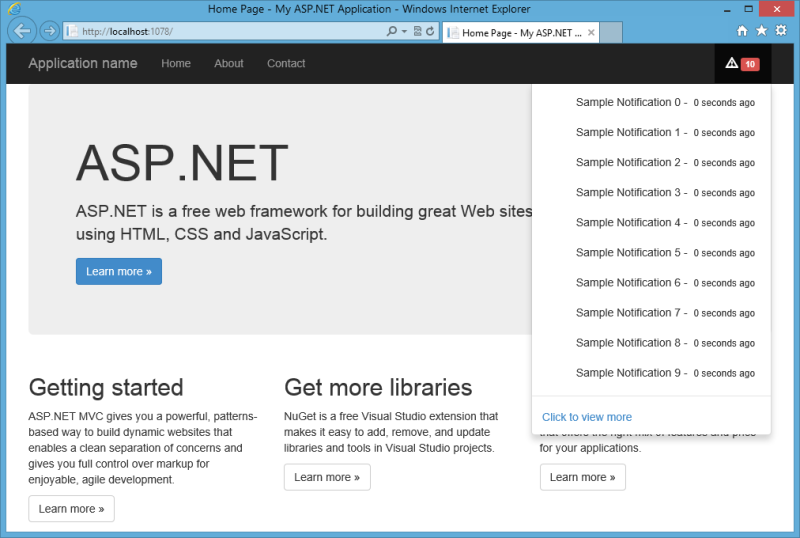Maximize the Internet Explorer window

tap(748, 9)
